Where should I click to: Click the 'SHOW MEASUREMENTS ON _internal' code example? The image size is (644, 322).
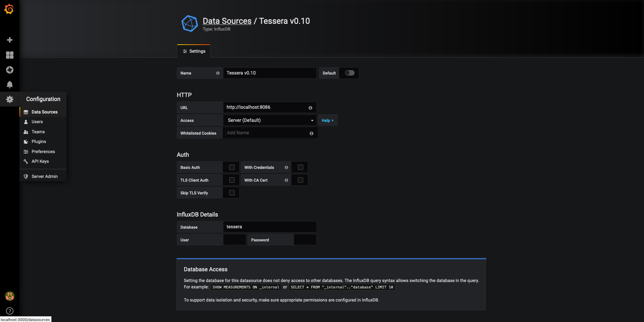click(246, 287)
